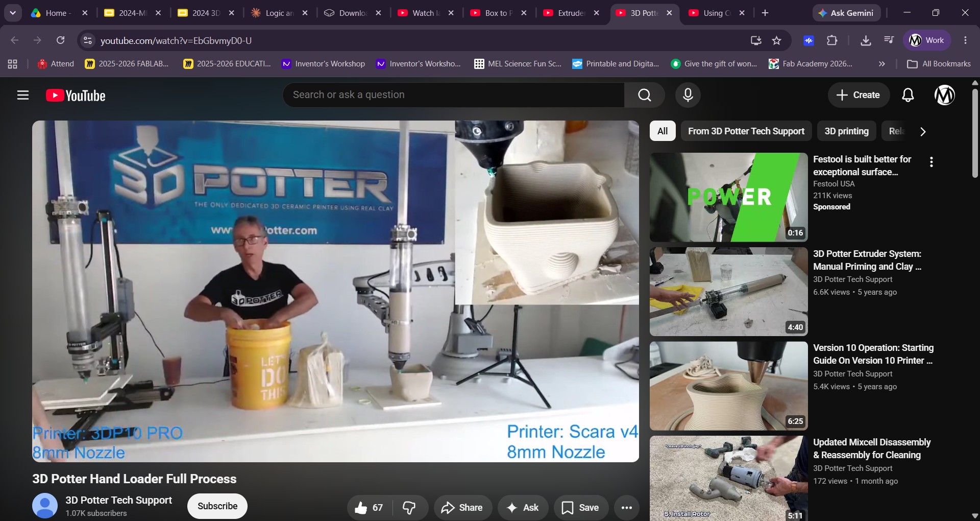Image resolution: width=980 pixels, height=521 pixels.
Task: Open options menu for the Festool ad
Action: pos(932,162)
